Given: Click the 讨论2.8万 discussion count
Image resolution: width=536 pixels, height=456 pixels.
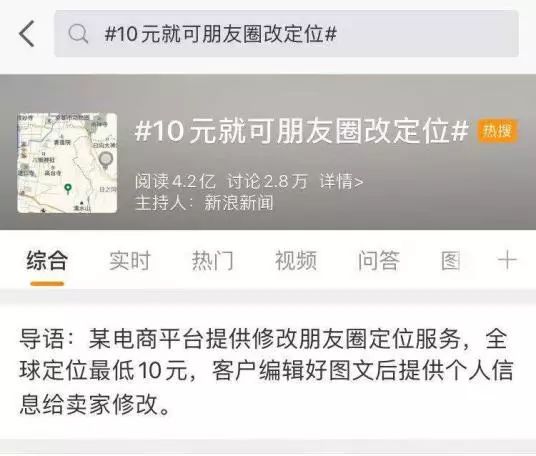Looking at the screenshot, I should click(267, 181).
